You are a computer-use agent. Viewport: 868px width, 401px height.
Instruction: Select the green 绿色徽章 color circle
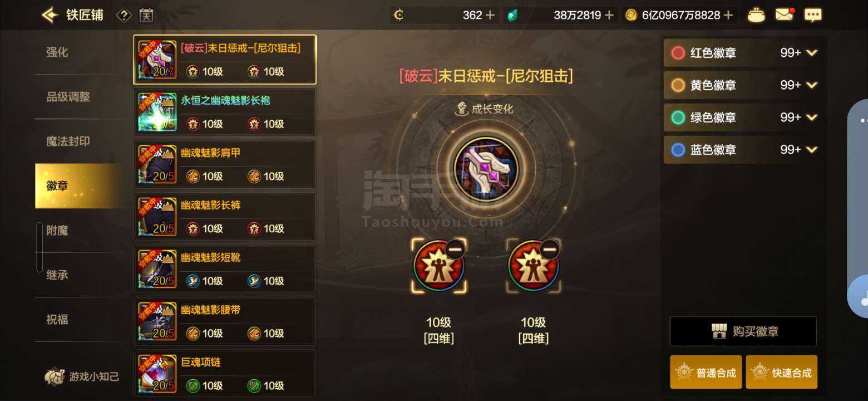[678, 118]
